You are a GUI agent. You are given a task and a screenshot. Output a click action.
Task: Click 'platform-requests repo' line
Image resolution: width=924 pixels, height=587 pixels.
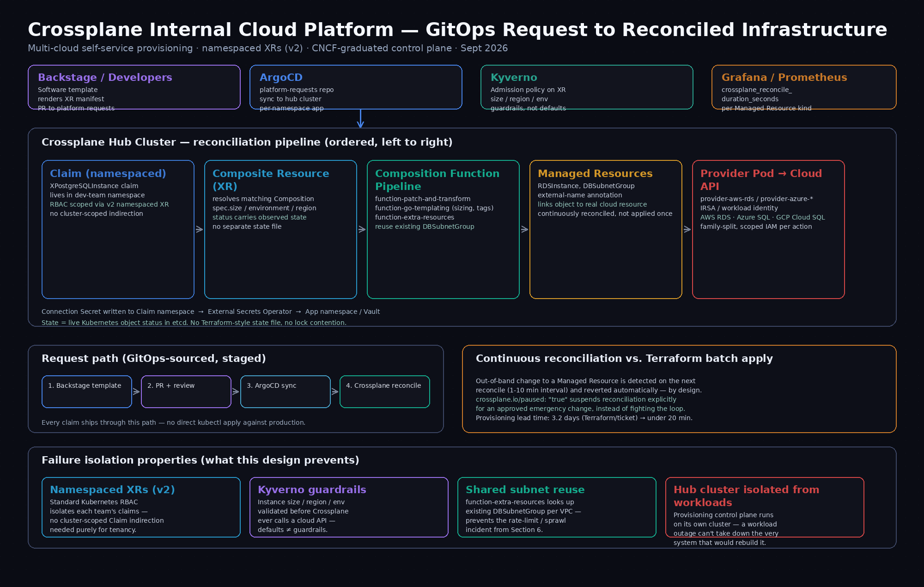(297, 90)
